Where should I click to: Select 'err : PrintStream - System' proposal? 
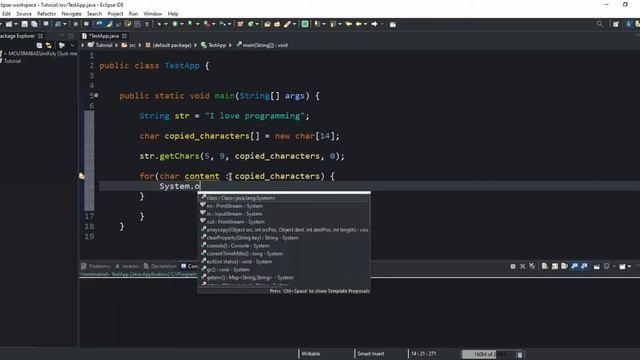[284, 206]
